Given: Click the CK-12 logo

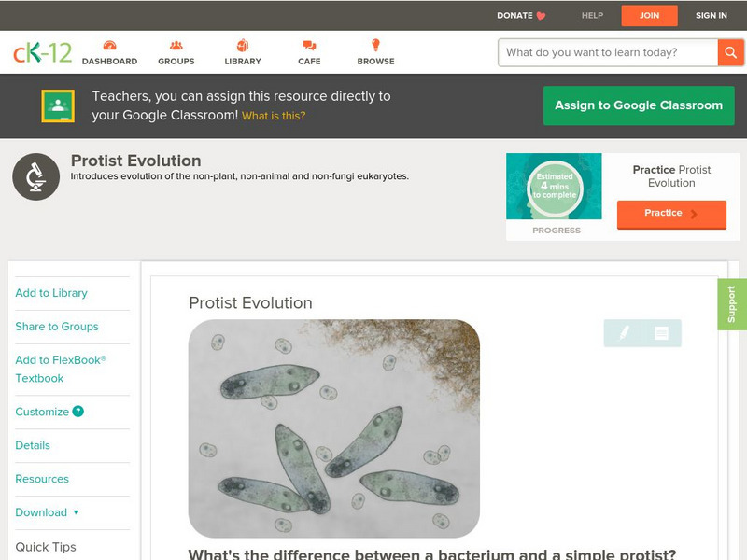Looking at the screenshot, I should click(x=42, y=53).
